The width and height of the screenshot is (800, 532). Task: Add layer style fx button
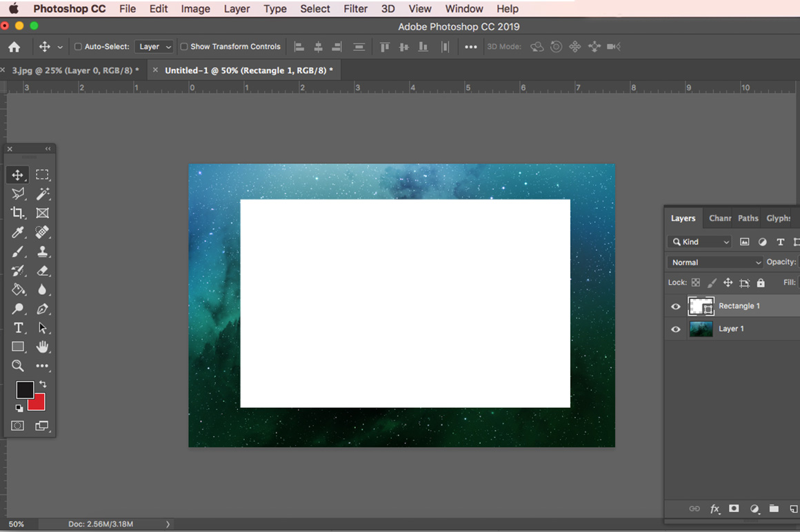714,509
